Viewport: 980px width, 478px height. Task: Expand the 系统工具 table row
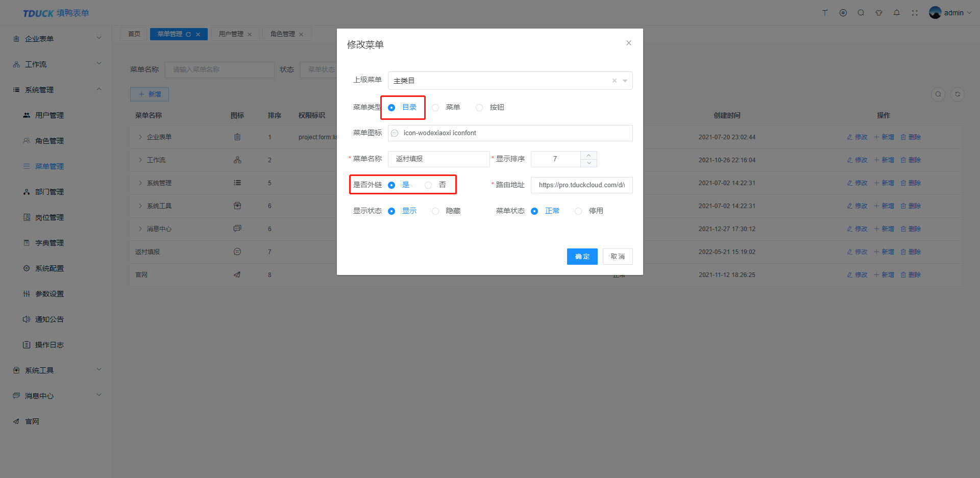point(140,206)
